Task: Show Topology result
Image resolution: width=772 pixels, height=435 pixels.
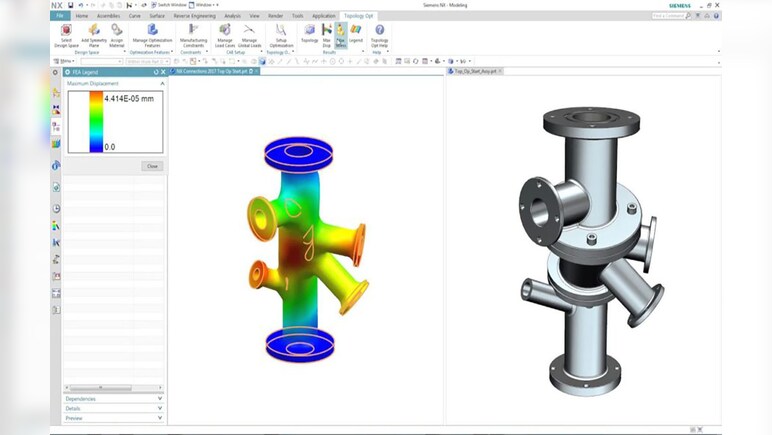Action: (x=309, y=34)
